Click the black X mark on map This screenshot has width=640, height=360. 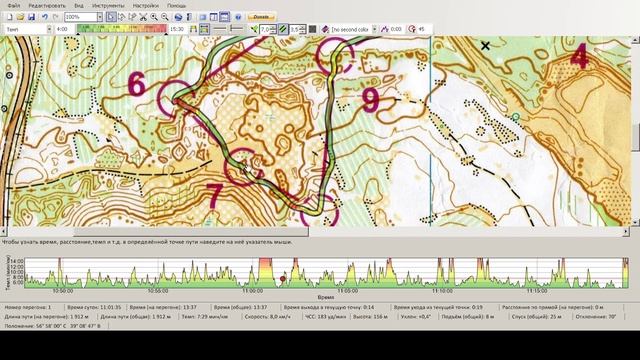coord(485,46)
